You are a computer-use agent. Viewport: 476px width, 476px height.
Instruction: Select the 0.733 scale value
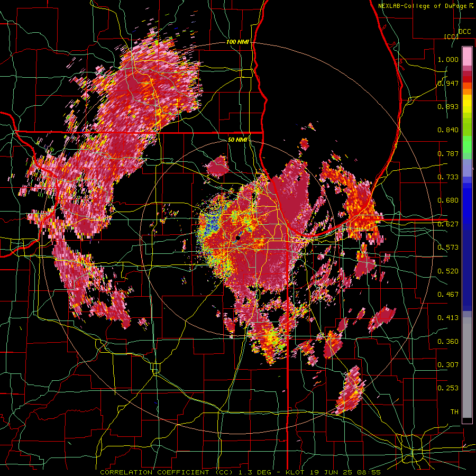(x=448, y=177)
